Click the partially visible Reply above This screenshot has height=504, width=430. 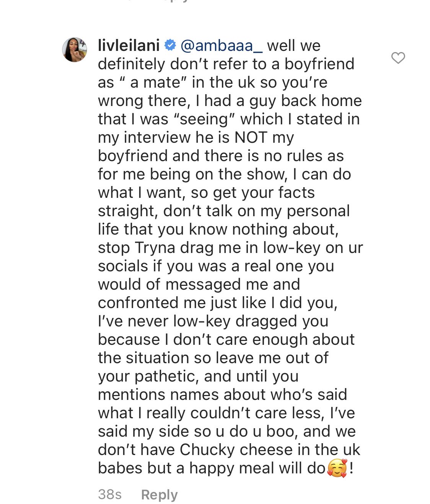coord(174,1)
